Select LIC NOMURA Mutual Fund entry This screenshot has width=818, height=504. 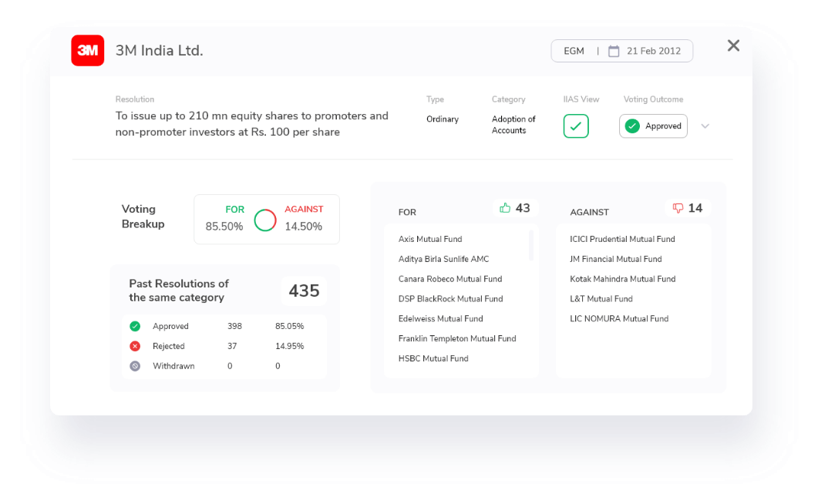[x=619, y=319]
